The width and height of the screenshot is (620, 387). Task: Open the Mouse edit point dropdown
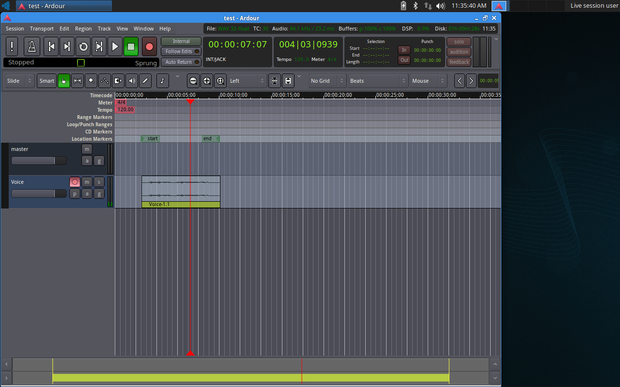coord(428,81)
